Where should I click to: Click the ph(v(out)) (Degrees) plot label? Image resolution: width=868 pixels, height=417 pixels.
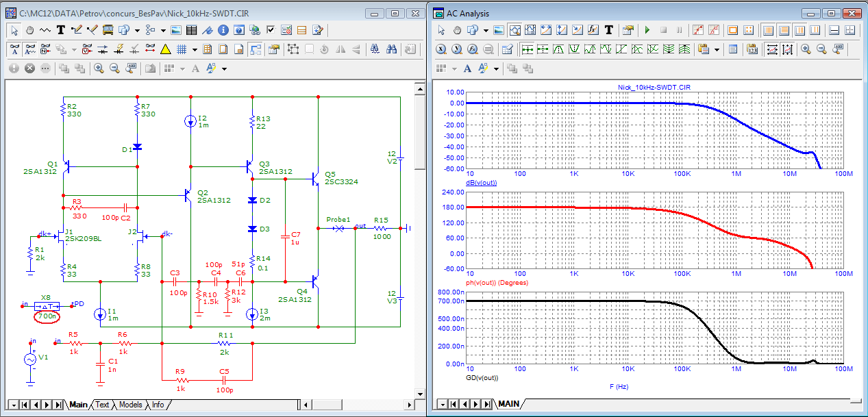(495, 282)
